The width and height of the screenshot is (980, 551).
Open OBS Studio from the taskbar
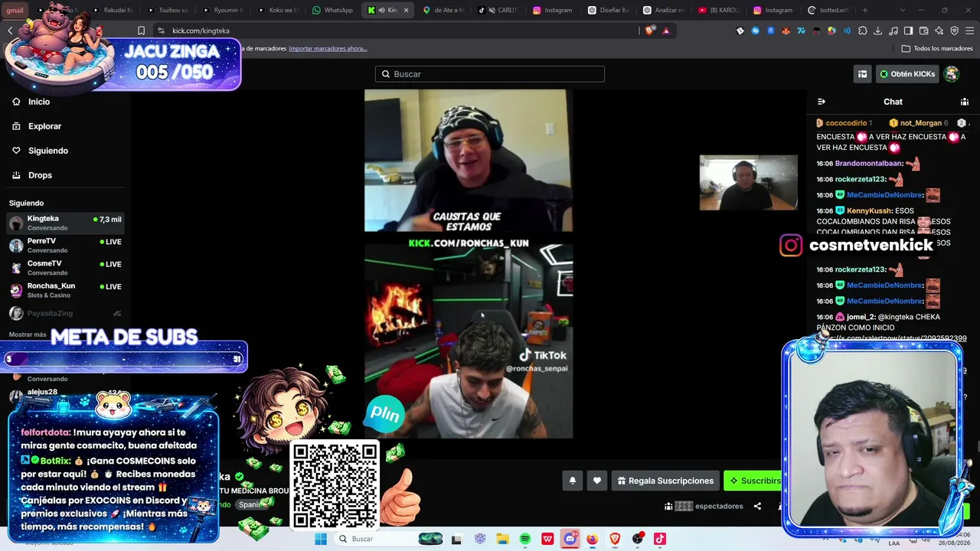pyautogui.click(x=637, y=539)
